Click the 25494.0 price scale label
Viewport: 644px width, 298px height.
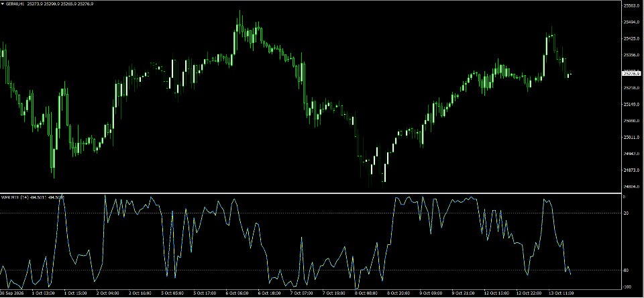[x=632, y=22]
